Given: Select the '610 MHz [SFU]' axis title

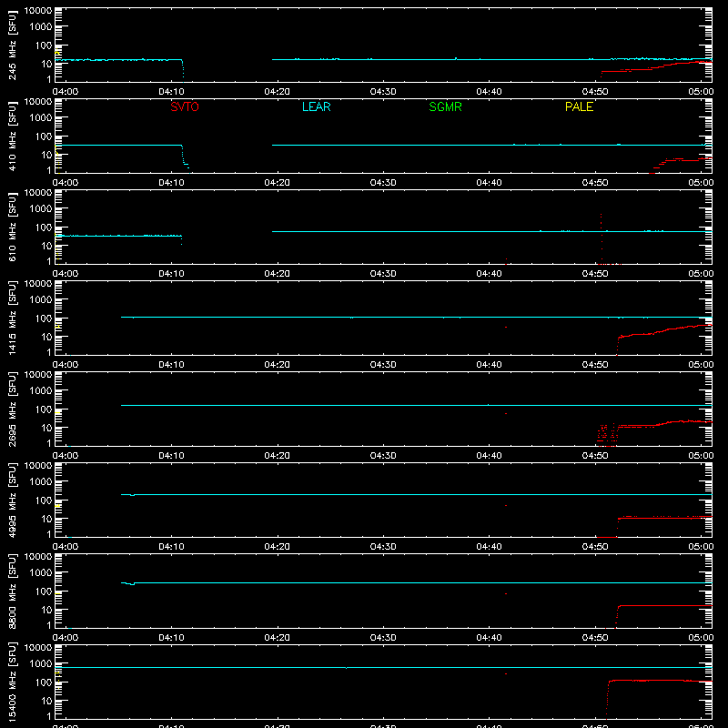Looking at the screenshot, I should 12,227.
